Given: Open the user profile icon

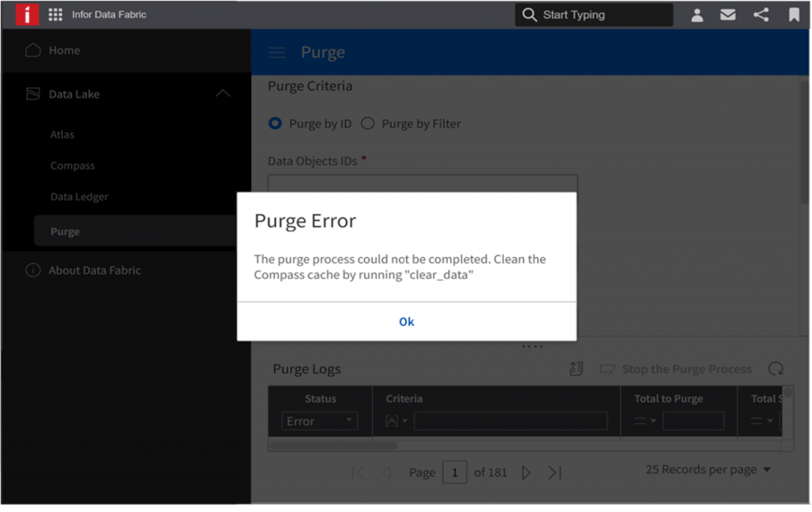Looking at the screenshot, I should pyautogui.click(x=697, y=15).
